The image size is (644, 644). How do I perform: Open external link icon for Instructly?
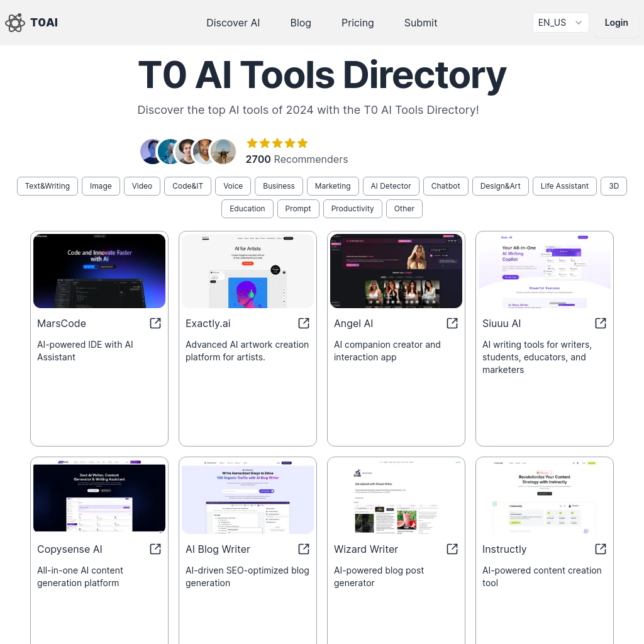pyautogui.click(x=601, y=549)
